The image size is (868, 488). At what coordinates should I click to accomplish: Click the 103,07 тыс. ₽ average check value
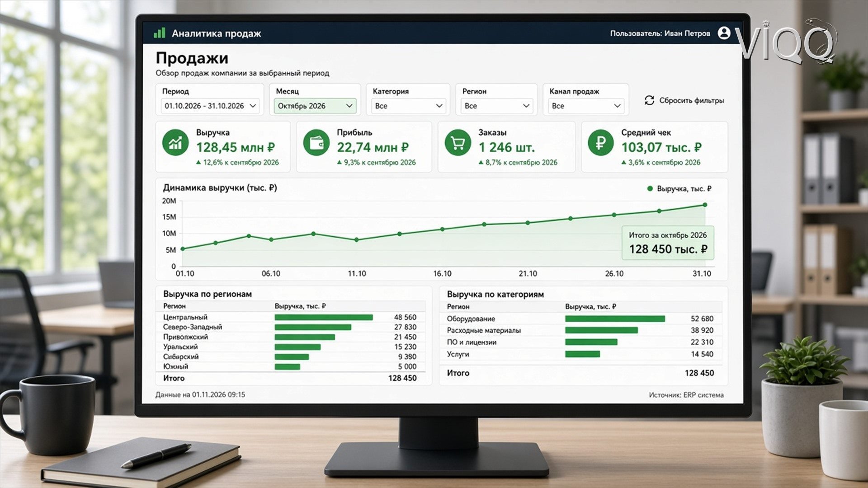(661, 147)
